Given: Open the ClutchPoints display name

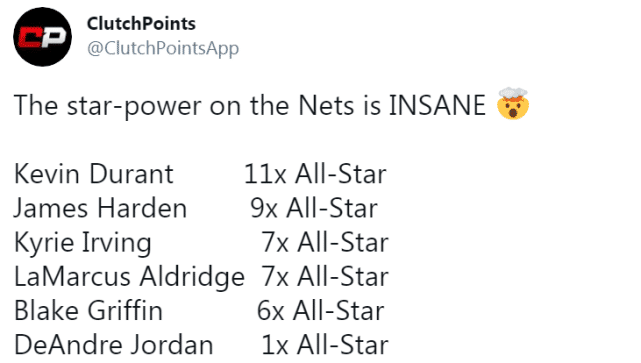Looking at the screenshot, I should coord(141,24).
